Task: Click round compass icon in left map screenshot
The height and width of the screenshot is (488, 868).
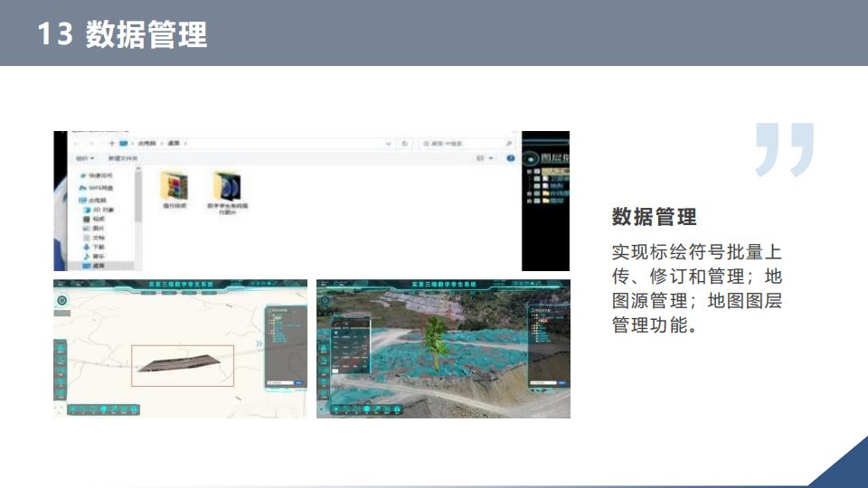Action: [62, 300]
